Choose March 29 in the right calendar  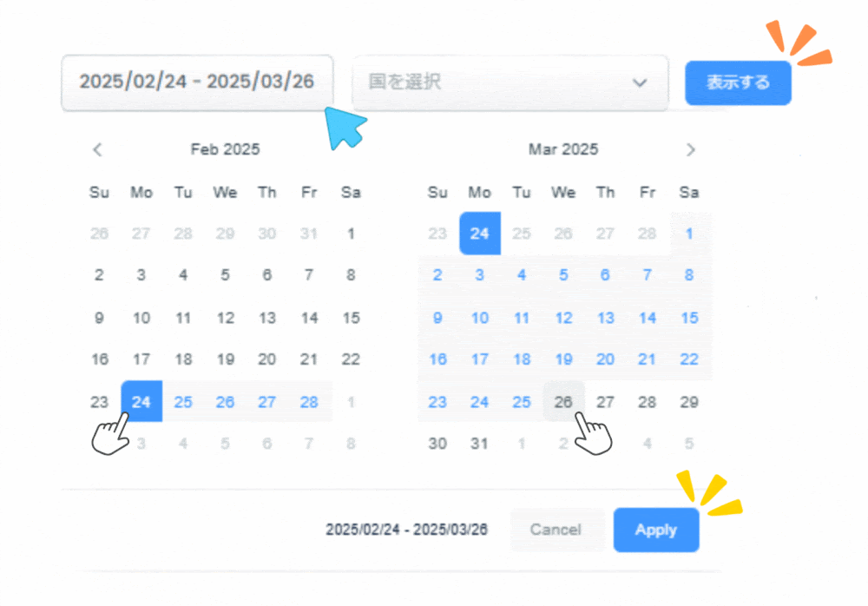tap(689, 402)
